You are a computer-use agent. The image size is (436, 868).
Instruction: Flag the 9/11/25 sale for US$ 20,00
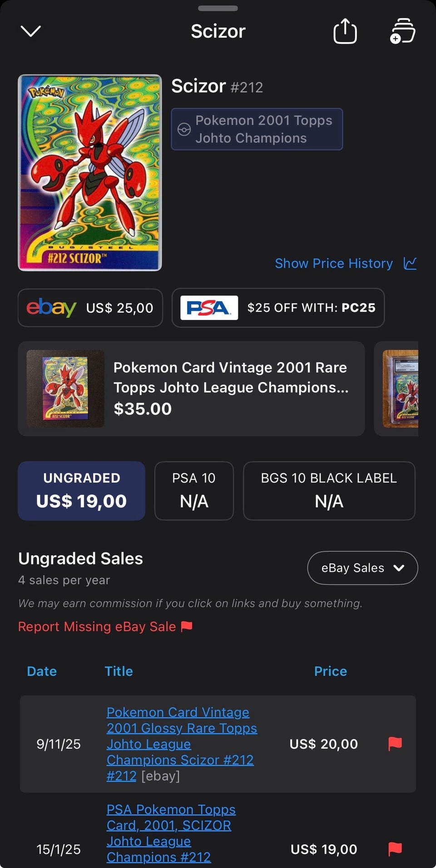click(x=395, y=744)
